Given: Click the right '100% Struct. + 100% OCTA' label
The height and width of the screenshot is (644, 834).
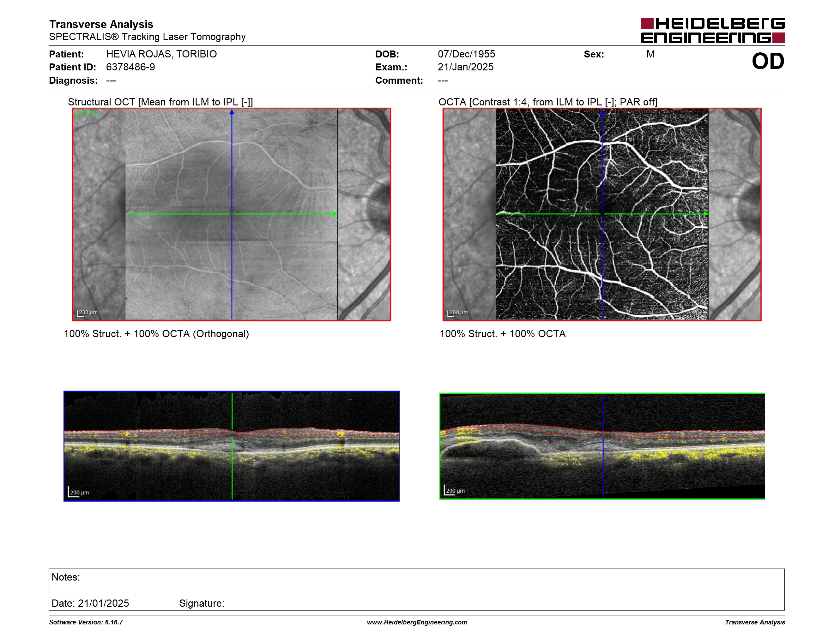Looking at the screenshot, I should pos(503,334).
